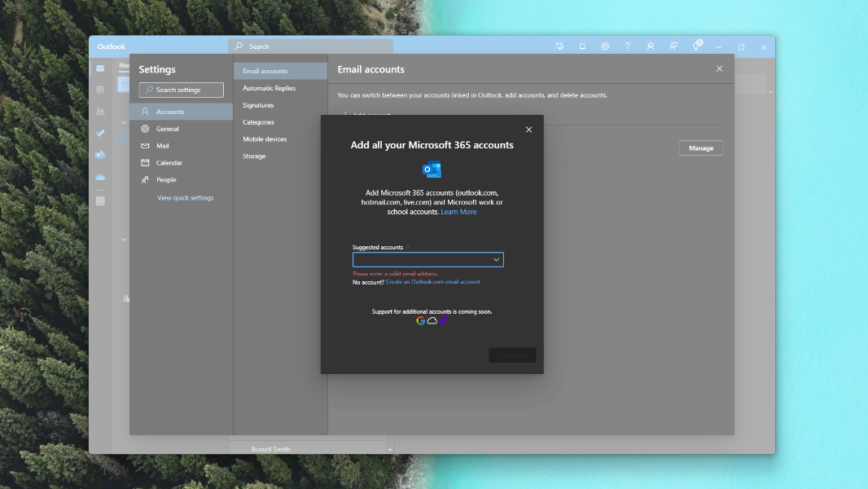This screenshot has width=868, height=489.
Task: Expand the Suggested accounts dropdown arrow
Action: (496, 260)
